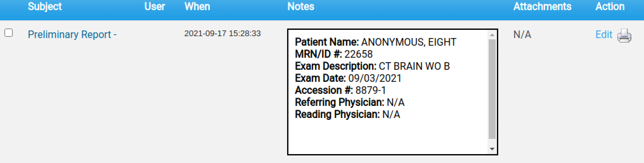
Task: Click the 2021-09-17 15:28:33 timestamp
Action: 222,33
